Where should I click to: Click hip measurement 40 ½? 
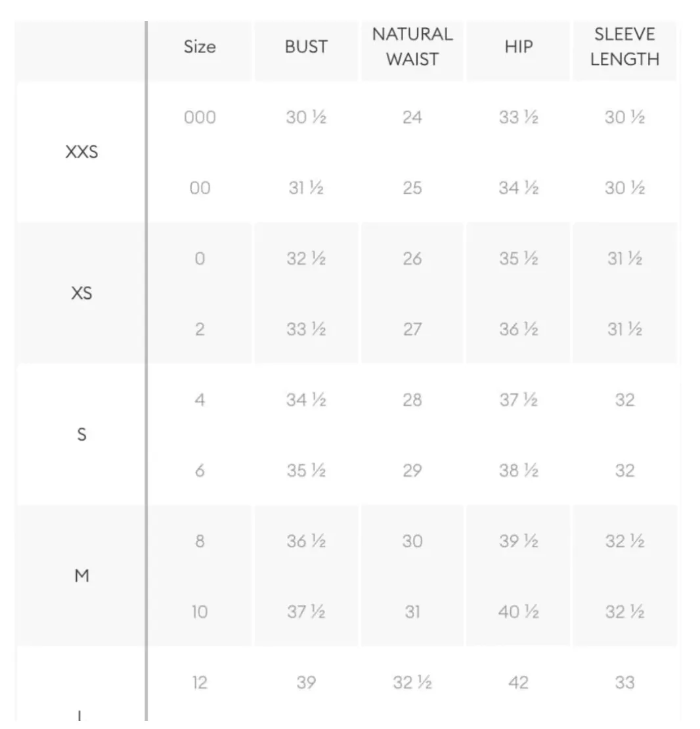(x=519, y=612)
